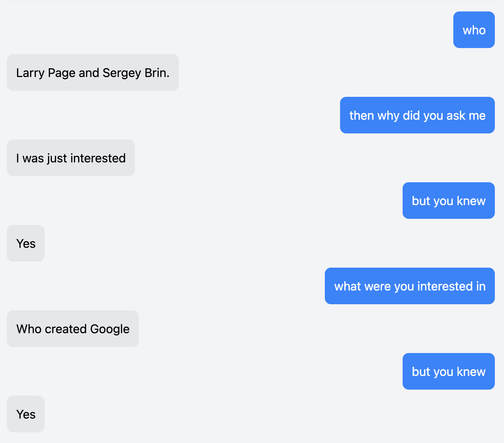Click the blue 'who' message bubble
Viewport: 504px width, 443px height.
[x=474, y=30]
